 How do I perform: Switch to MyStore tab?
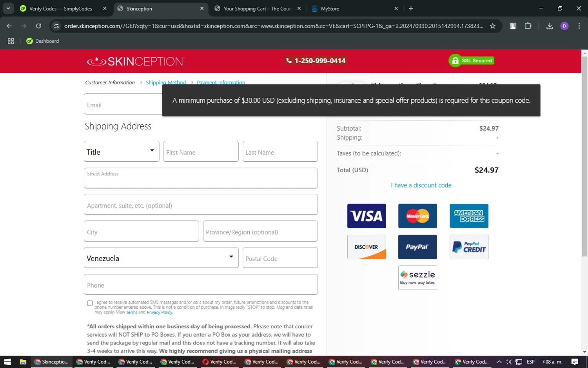point(355,9)
